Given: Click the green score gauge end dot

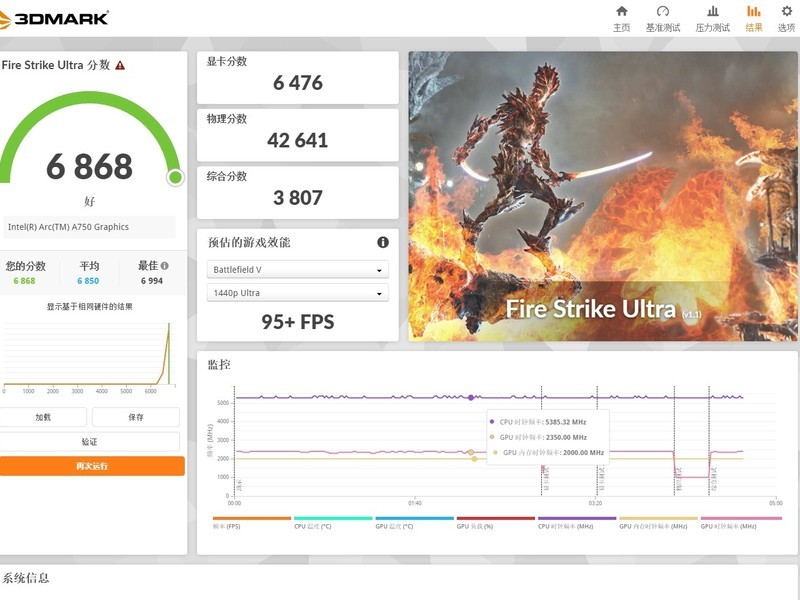Looking at the screenshot, I should tap(175, 177).
